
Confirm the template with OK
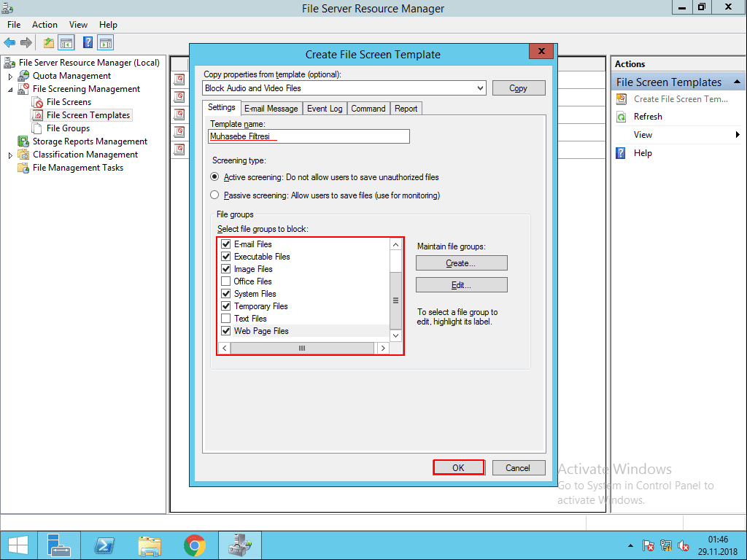tap(459, 467)
